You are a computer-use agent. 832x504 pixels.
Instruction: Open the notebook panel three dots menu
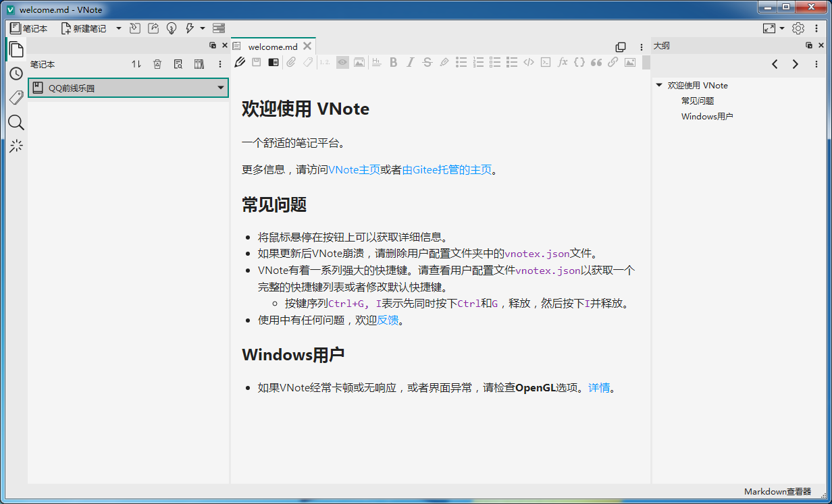pos(220,64)
